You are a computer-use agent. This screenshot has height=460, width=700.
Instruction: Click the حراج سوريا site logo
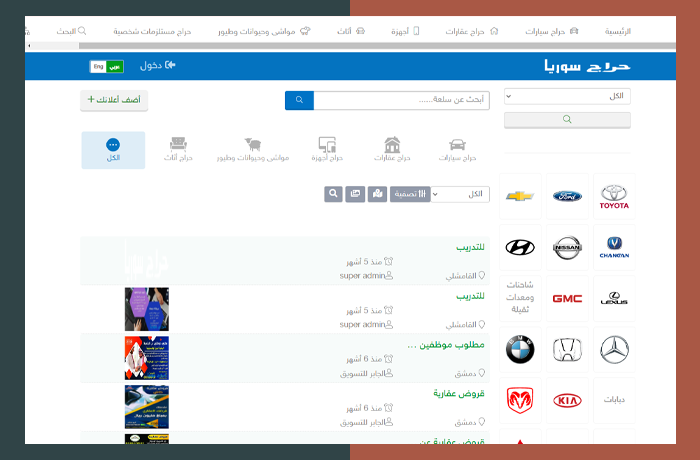coord(587,66)
